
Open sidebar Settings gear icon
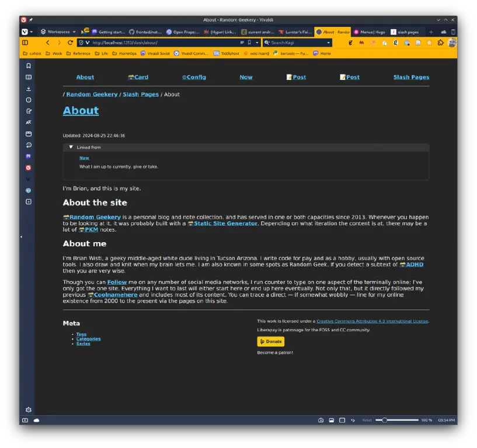coord(29,409)
